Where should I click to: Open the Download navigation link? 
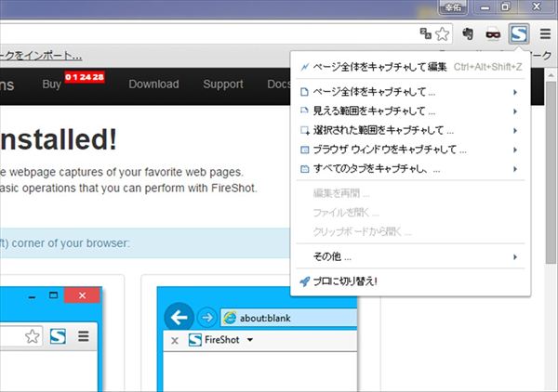pos(153,85)
